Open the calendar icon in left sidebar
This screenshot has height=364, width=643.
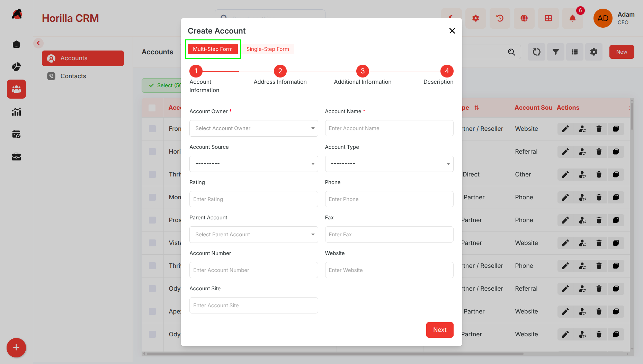click(16, 134)
